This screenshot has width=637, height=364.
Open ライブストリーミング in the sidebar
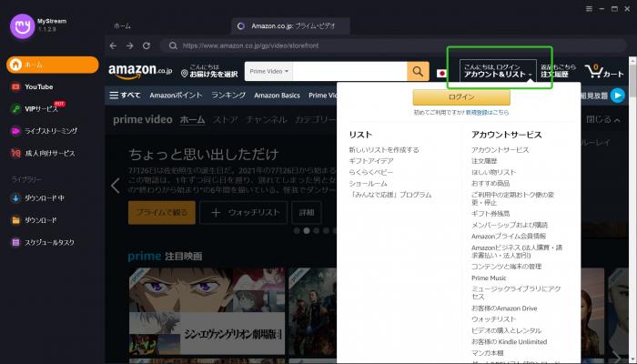click(50, 131)
